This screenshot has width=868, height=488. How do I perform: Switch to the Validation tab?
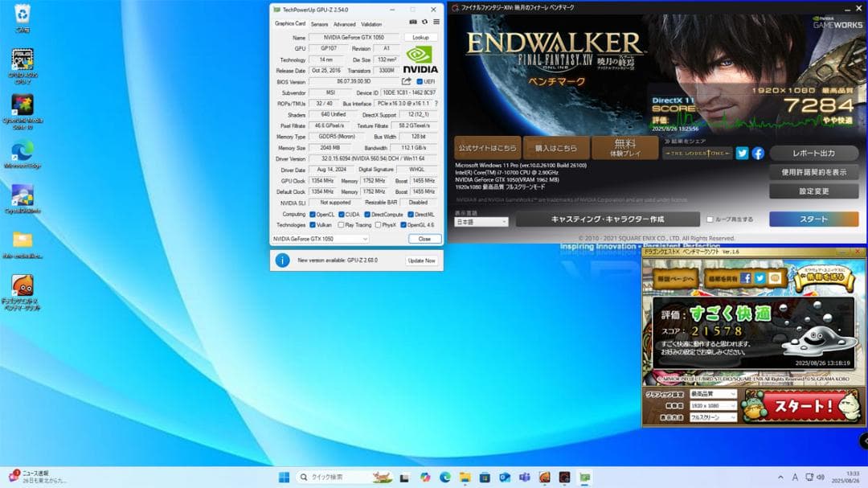(371, 24)
